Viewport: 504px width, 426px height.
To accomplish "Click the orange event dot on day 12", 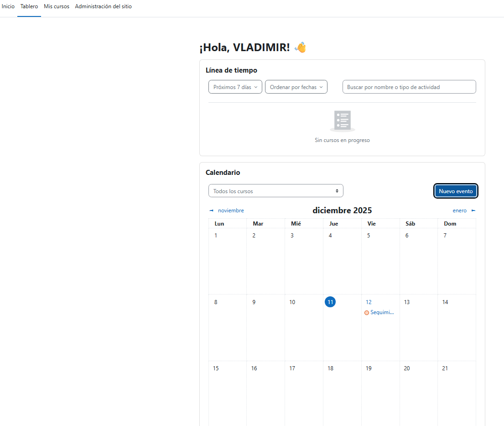I will click(x=367, y=313).
